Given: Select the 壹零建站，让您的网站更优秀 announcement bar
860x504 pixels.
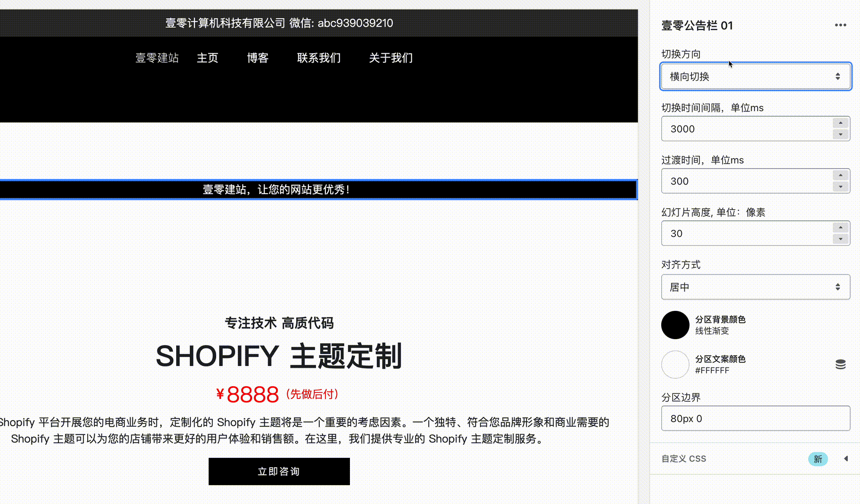Looking at the screenshot, I should point(276,190).
